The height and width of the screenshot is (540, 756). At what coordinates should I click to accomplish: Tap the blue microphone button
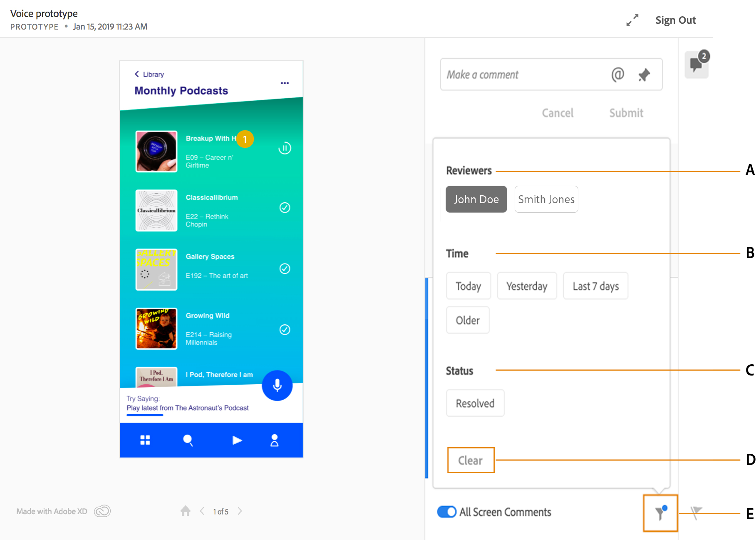point(277,386)
